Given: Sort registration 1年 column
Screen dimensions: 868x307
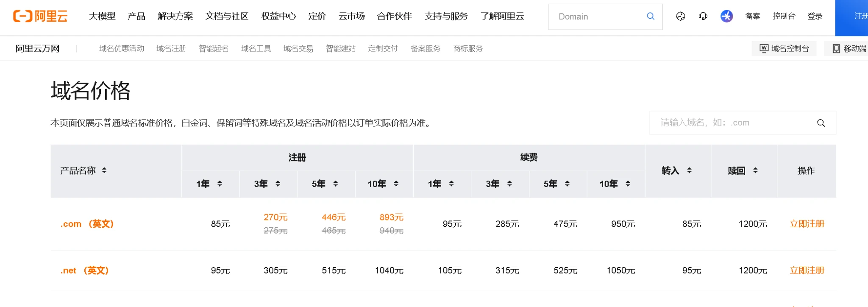Looking at the screenshot, I should [220, 184].
